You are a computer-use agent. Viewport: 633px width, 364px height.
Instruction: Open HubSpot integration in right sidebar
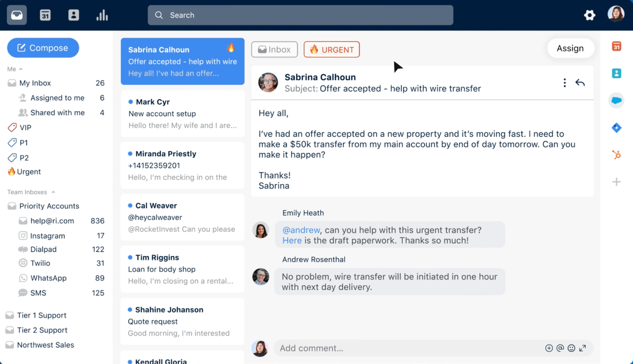[616, 155]
